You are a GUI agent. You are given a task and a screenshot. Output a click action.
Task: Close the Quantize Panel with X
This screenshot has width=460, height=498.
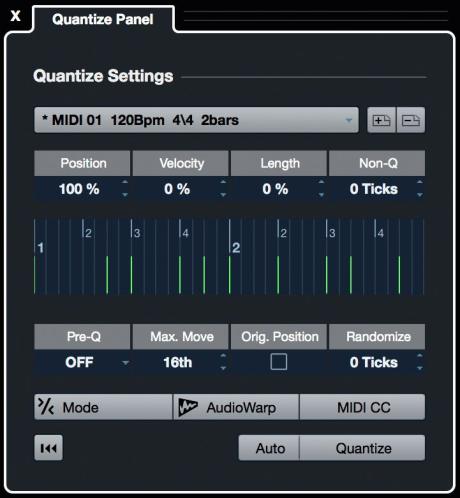15,16
